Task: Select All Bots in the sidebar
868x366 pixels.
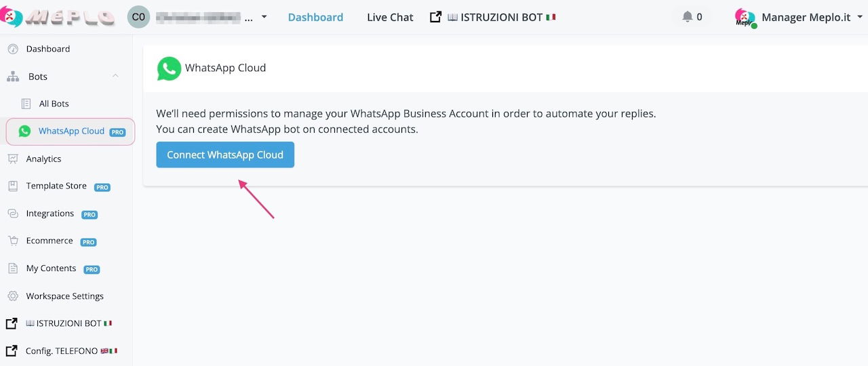Action: 54,104
